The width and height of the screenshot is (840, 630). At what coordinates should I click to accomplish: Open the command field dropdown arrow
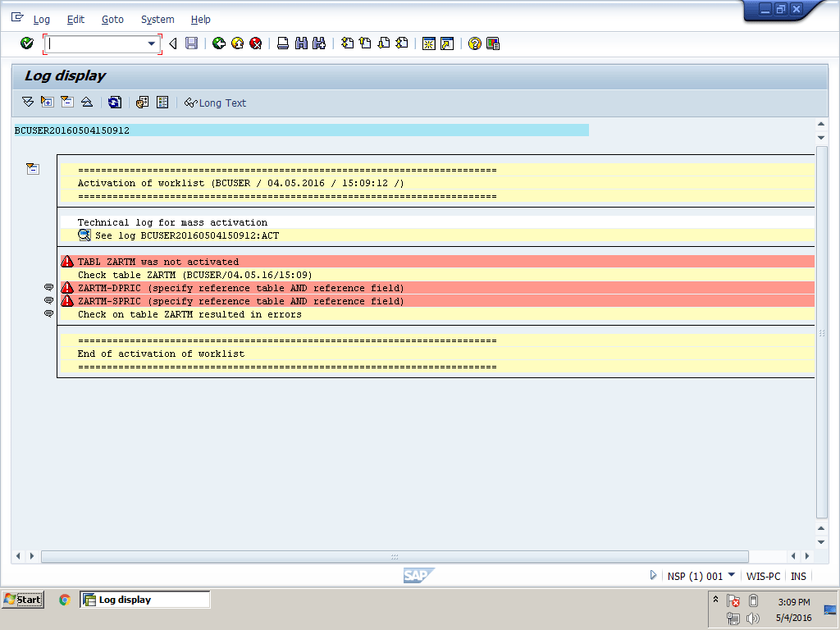click(x=151, y=43)
